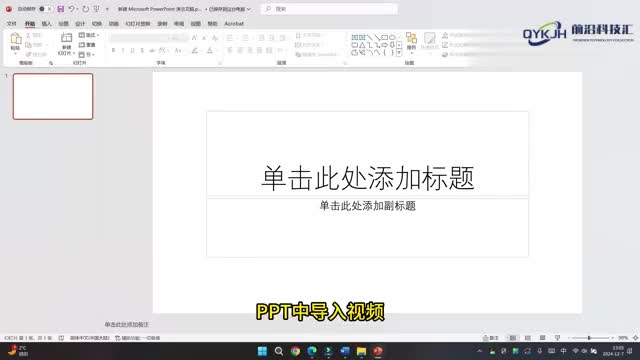Viewport: 640px width, 360px height.
Task: Click the New Slide icon
Action: point(66,38)
